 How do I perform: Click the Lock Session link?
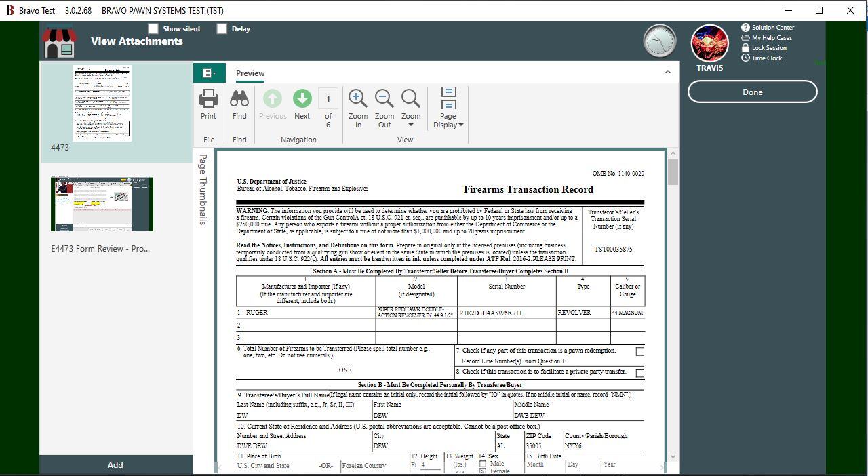point(770,48)
